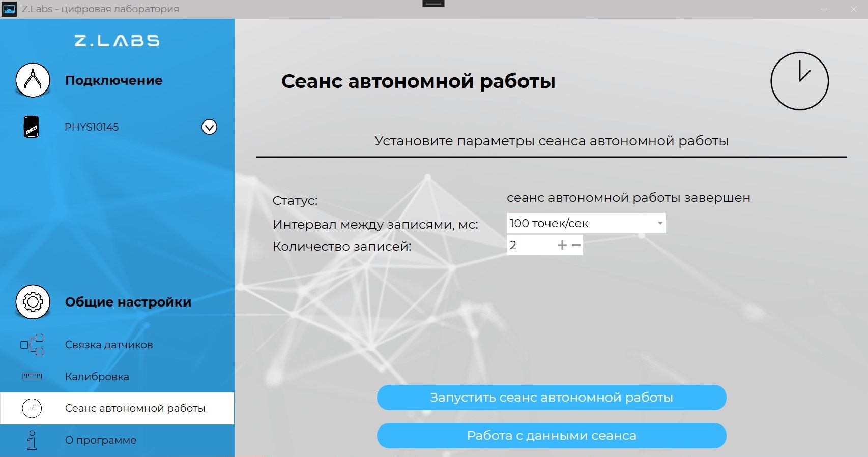Open the Подключение section
Image resolution: width=868 pixels, height=457 pixels.
pyautogui.click(x=114, y=80)
